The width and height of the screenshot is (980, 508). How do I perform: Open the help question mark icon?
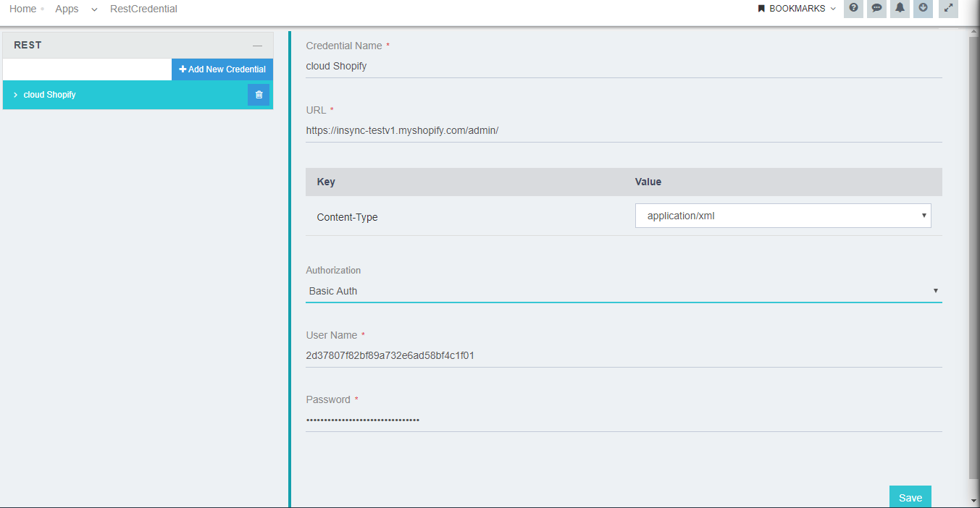(x=853, y=9)
